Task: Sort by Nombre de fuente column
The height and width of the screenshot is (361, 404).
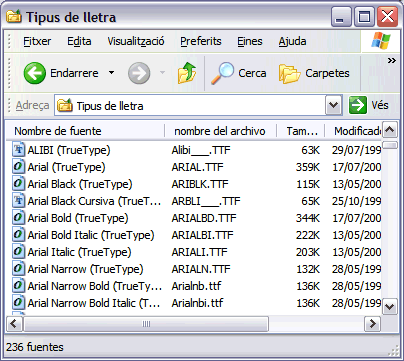Action: pyautogui.click(x=86, y=131)
